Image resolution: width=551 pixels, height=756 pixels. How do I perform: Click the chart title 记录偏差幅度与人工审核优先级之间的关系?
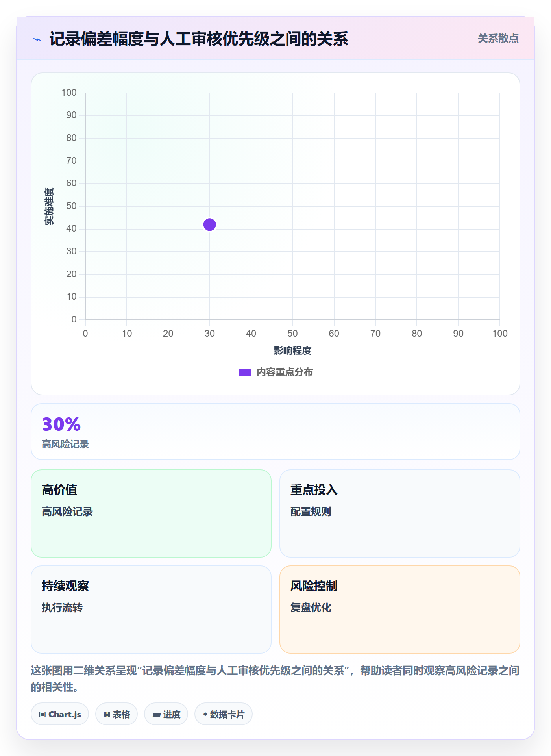click(x=199, y=39)
